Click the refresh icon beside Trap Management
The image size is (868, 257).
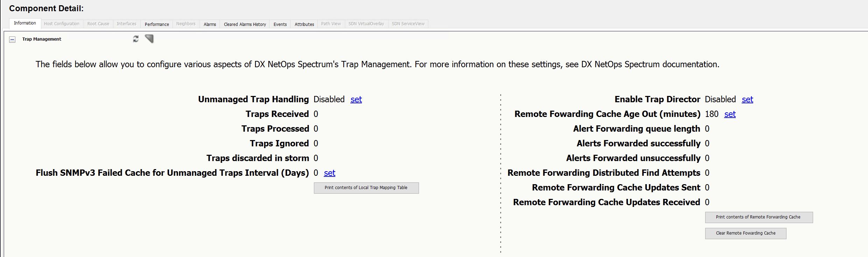[x=136, y=39]
